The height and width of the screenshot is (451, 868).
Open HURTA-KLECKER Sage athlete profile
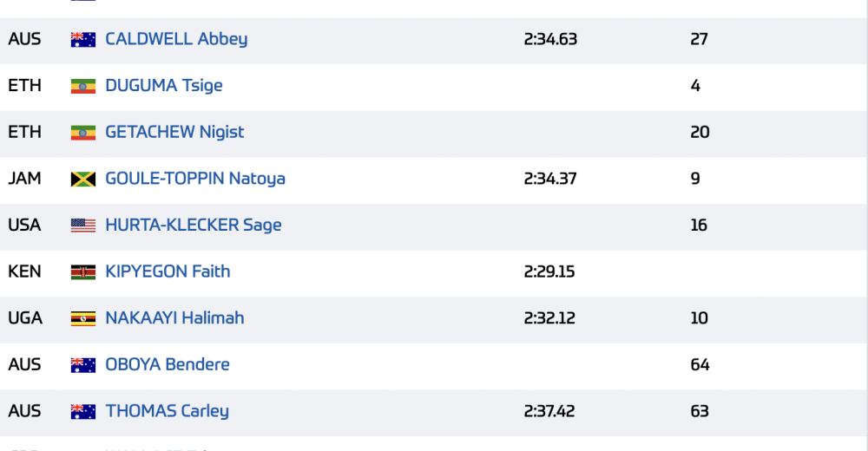pos(194,225)
